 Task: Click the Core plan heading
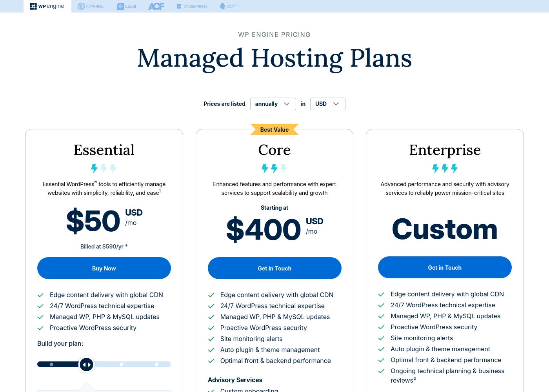274,150
